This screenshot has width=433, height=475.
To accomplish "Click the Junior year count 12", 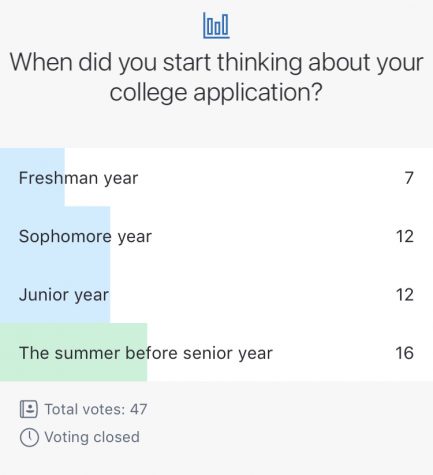I will pyautogui.click(x=405, y=294).
